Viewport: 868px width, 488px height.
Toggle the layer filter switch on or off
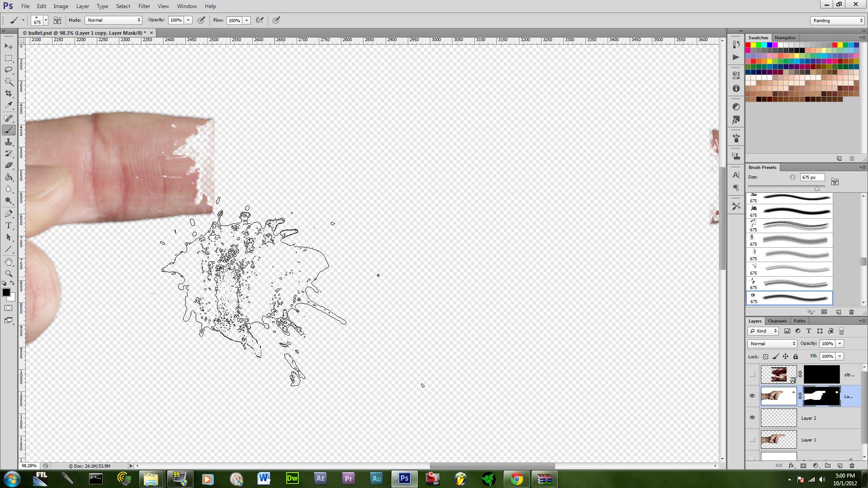pos(841,331)
